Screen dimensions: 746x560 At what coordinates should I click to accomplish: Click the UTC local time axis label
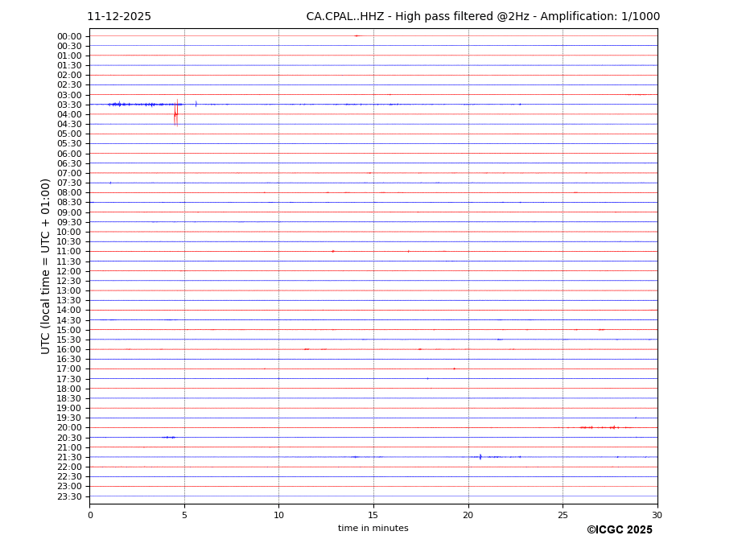(46, 266)
